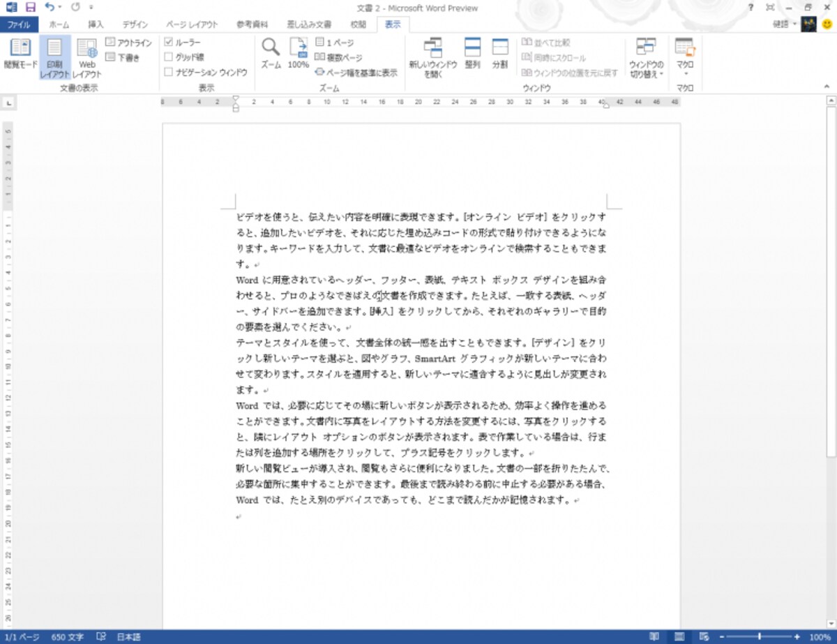The width and height of the screenshot is (837, 644).
Task: Select 印刷レイアウト (Print Layout) view
Action: point(54,58)
